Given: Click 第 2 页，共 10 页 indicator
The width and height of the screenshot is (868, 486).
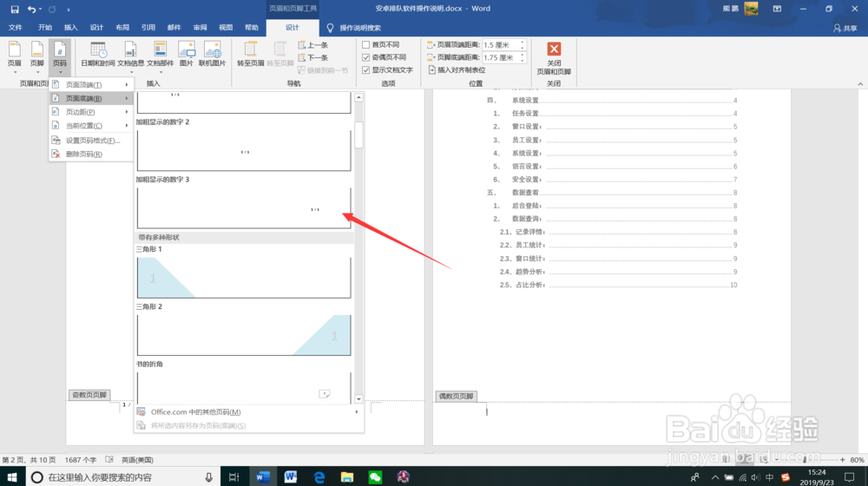Looking at the screenshot, I should point(29,460).
